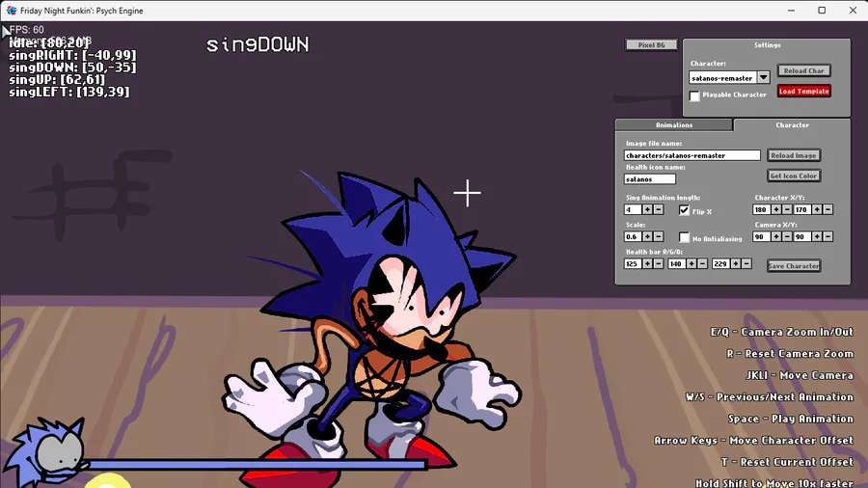868x488 pixels.
Task: Click minus next to first Camera X/Y field
Action: click(x=787, y=237)
